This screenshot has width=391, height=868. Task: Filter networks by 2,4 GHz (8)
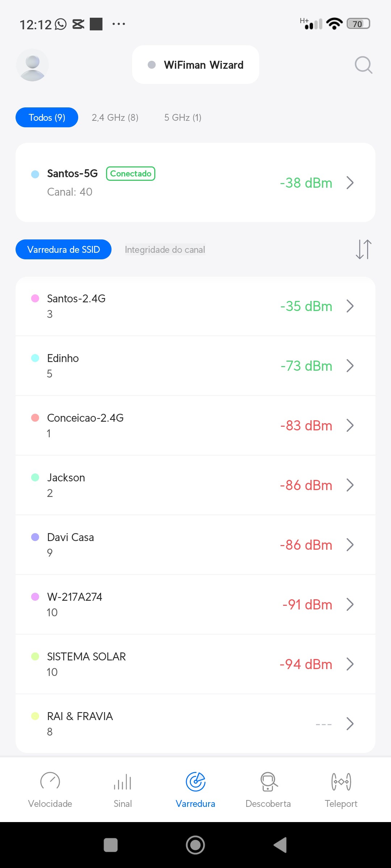pyautogui.click(x=115, y=118)
